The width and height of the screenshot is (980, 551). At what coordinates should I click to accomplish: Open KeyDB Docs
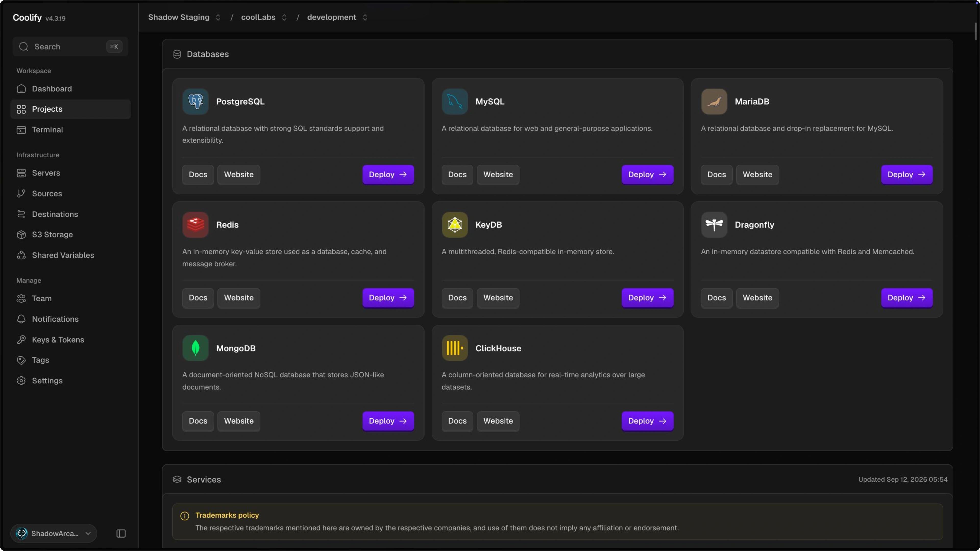point(457,298)
